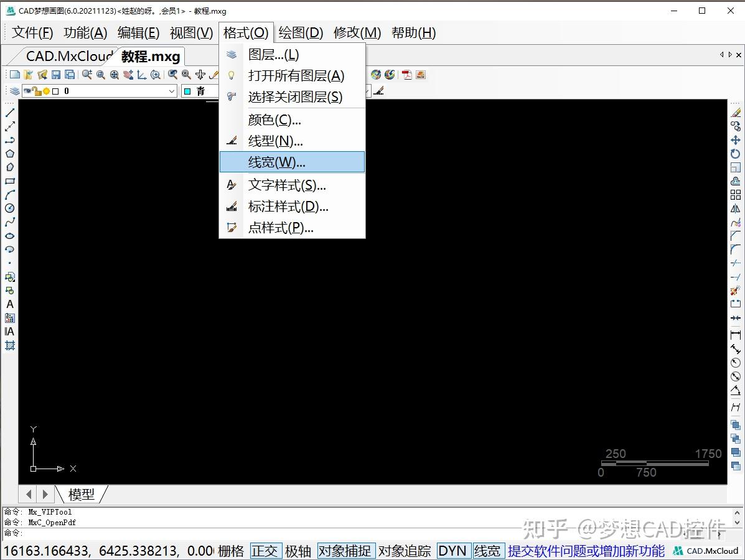Viewport: 745px width, 560px height.
Task: Select the Ellipse drawing tool
Action: (9, 236)
